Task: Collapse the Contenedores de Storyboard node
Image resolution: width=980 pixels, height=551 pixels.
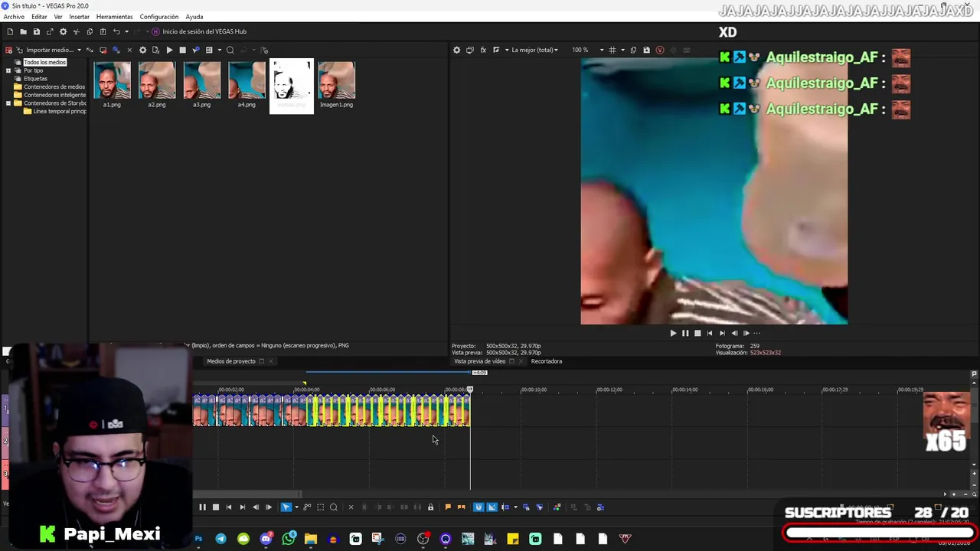Action: click(8, 103)
